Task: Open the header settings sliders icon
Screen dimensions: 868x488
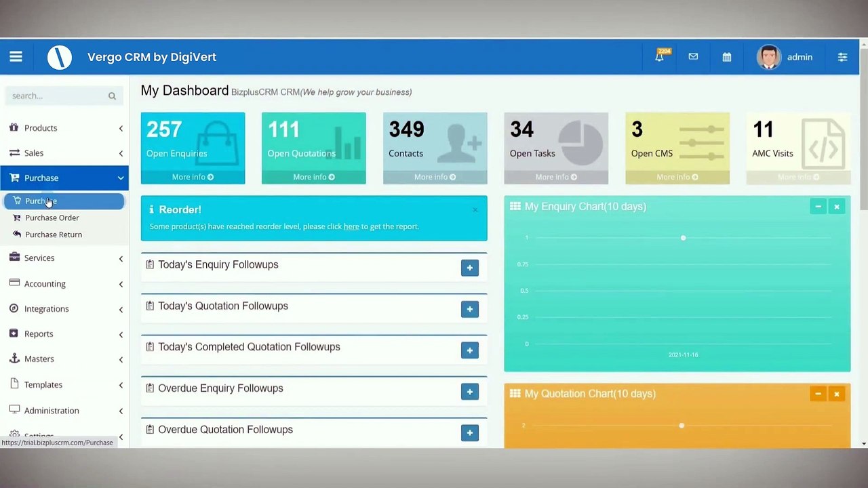Action: pos(842,57)
